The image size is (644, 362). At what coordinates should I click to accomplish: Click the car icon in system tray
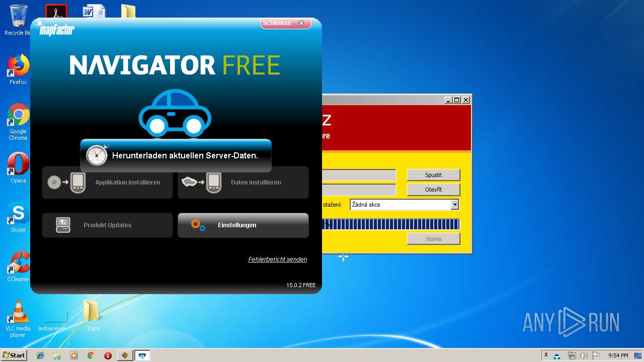point(557,356)
